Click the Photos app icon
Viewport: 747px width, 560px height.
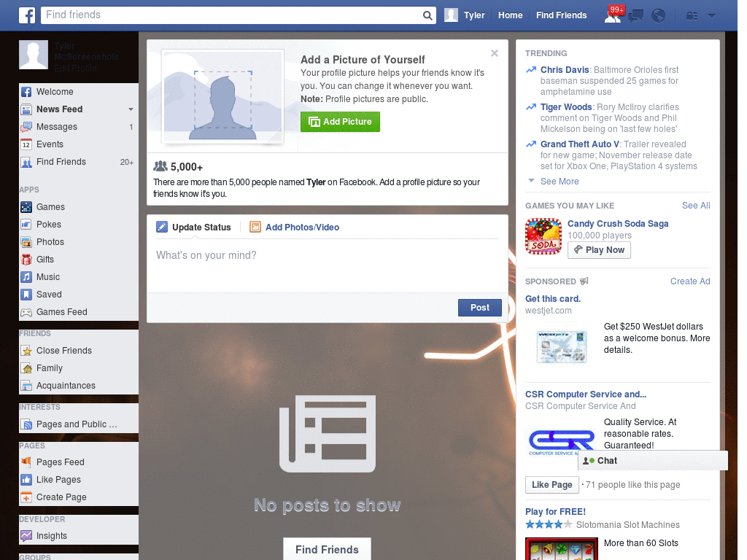coord(26,242)
